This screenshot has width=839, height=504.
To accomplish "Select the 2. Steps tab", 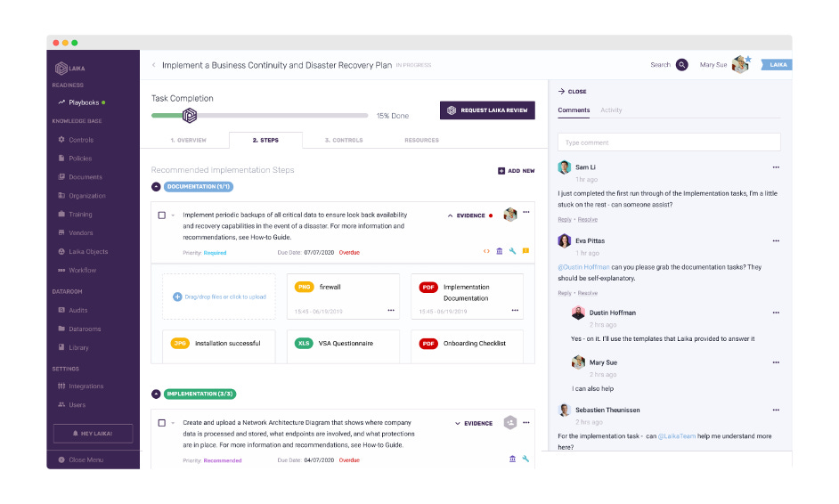I will [x=265, y=140].
